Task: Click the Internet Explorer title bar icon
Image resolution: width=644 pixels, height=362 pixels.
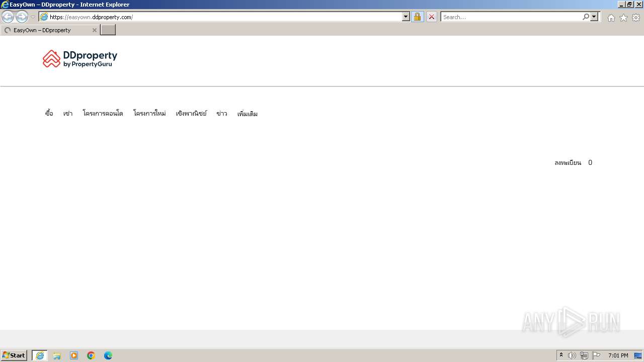Action: (5, 5)
